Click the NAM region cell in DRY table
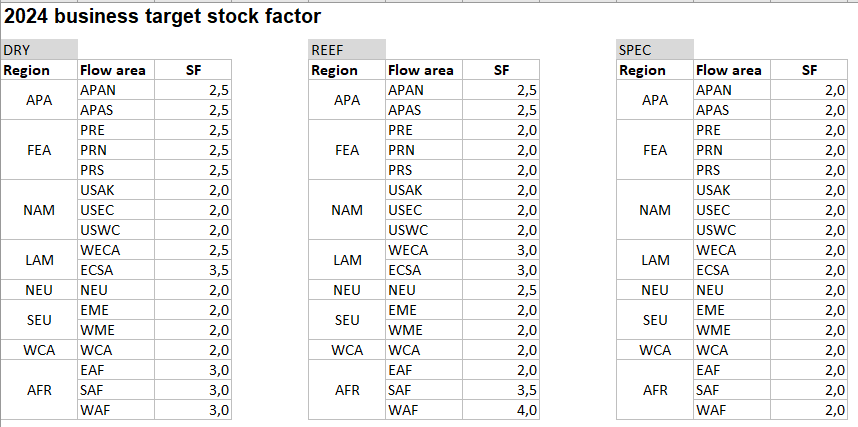This screenshot has height=427, width=858. pos(39,210)
